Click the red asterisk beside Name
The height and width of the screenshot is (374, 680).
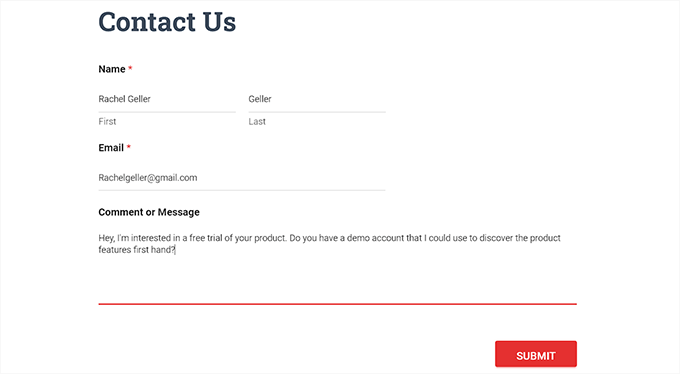tap(130, 68)
